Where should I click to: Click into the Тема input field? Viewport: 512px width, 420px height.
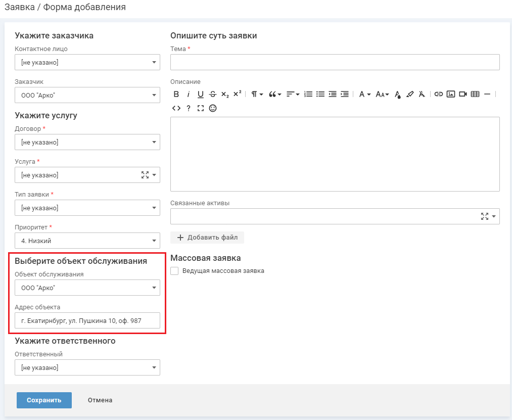click(x=335, y=62)
